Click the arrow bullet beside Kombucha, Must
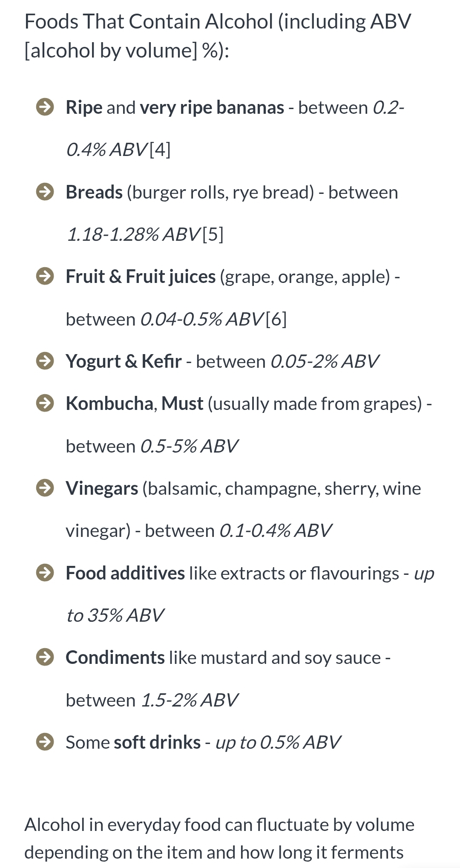Viewport: 460px width, 868px height. pos(45,403)
